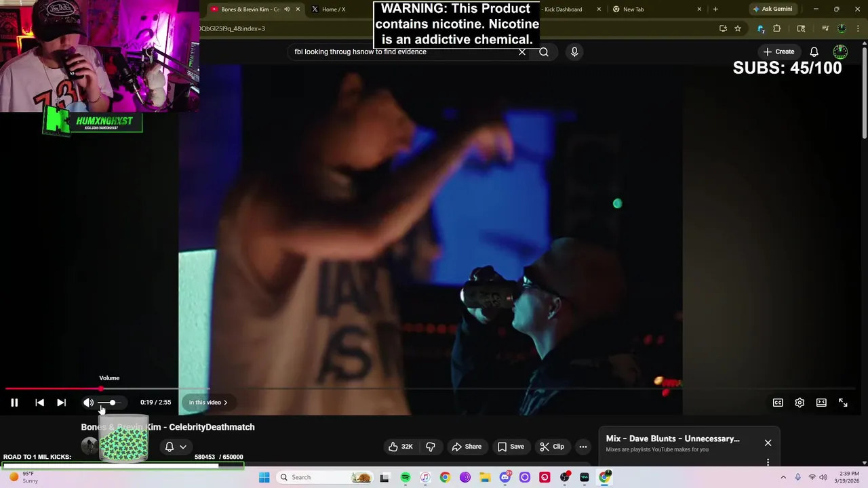Open the Extensions puzzle menu
Viewport: 868px width, 488px height.
(777, 28)
